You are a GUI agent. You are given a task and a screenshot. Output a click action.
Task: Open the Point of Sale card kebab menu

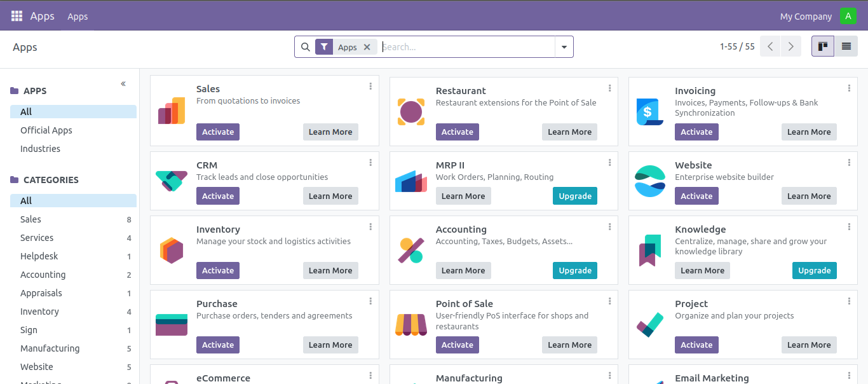[x=610, y=301]
